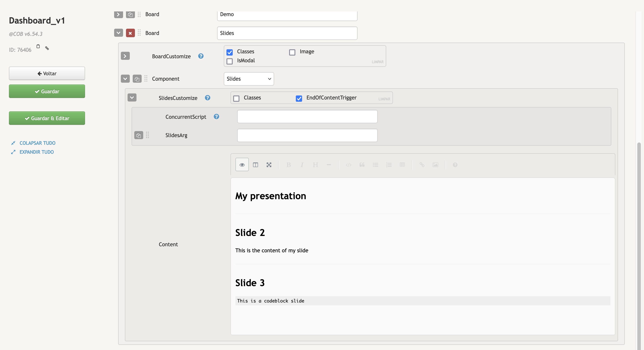Delete the Slides Board with red X

(130, 33)
